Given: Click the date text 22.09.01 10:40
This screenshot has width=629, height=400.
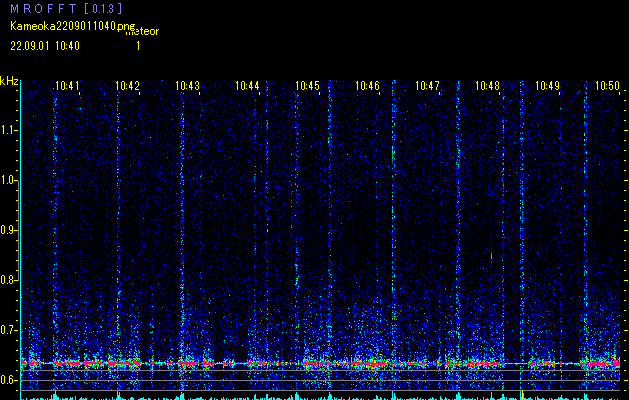Looking at the screenshot, I should pyautogui.click(x=45, y=46).
